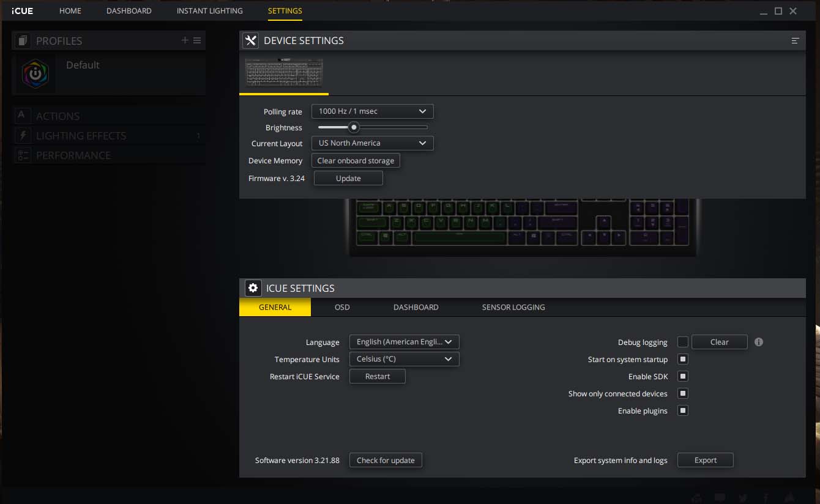Click the Debug logging info icon
This screenshot has width=820, height=504.
coord(759,342)
